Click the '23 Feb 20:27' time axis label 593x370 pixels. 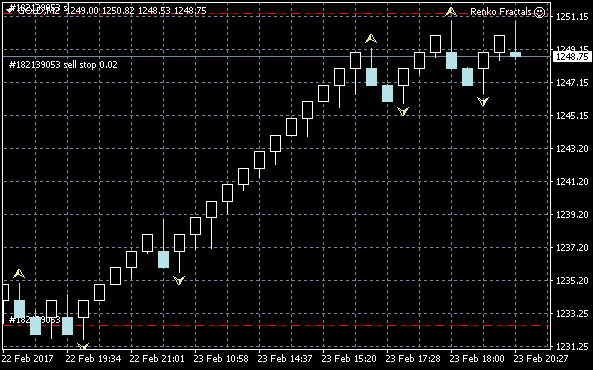click(541, 358)
